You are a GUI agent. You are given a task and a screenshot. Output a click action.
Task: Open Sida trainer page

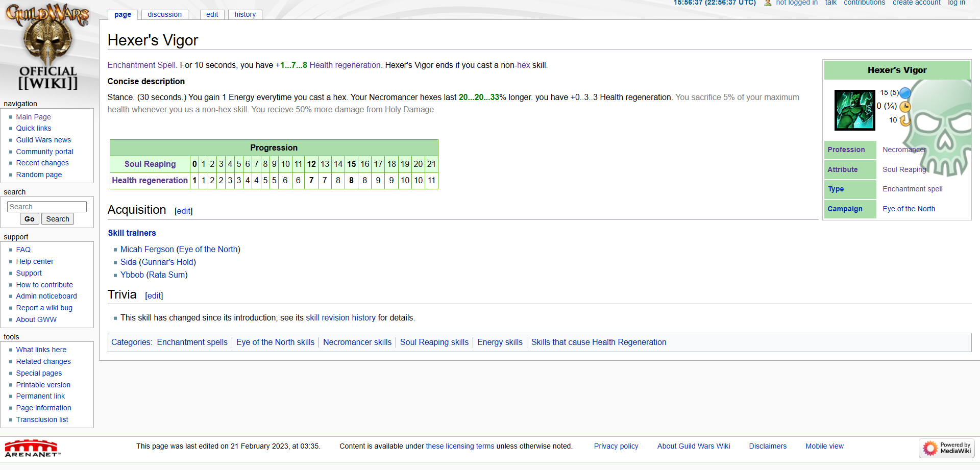(x=129, y=262)
